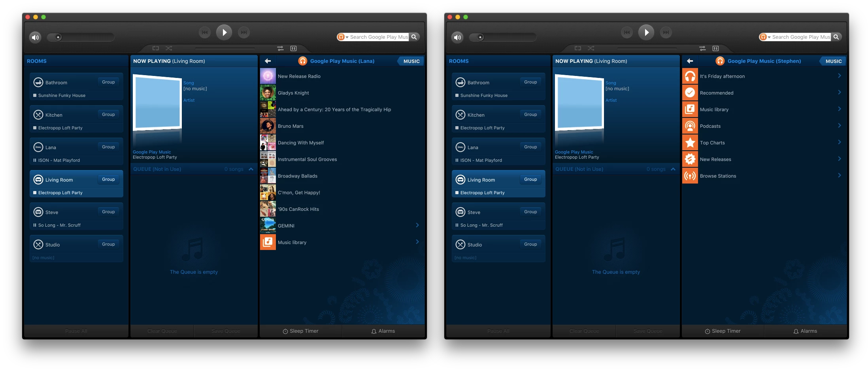Open the search source dropdown in left window
Viewport: 868px width, 371px height.
[343, 37]
